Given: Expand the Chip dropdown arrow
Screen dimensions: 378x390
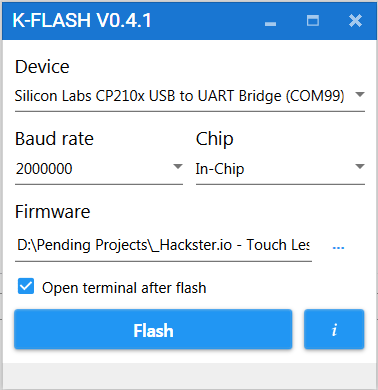Looking at the screenshot, I should (360, 166).
